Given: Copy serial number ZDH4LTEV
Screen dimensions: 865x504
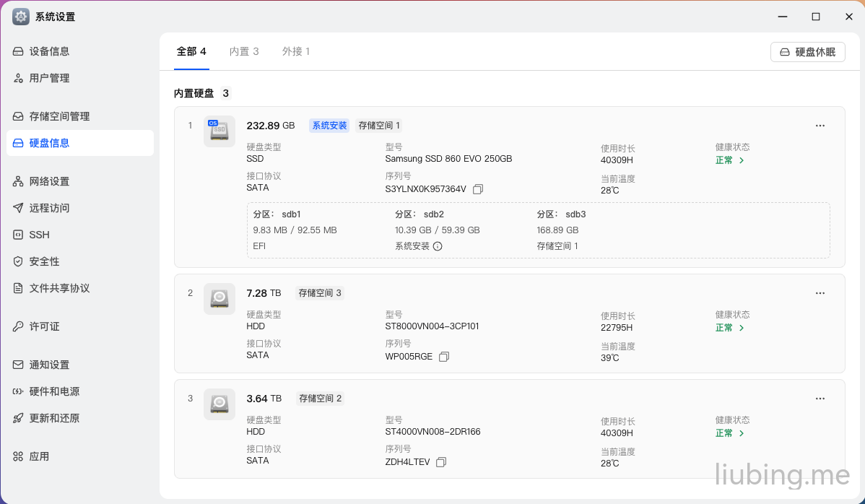Looking at the screenshot, I should click(x=441, y=462).
